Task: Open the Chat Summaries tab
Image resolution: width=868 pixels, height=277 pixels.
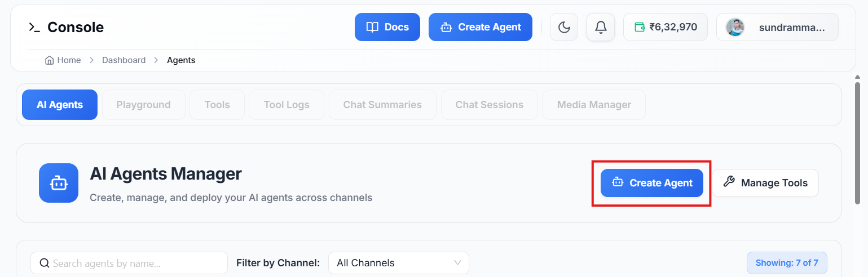Action: (382, 105)
